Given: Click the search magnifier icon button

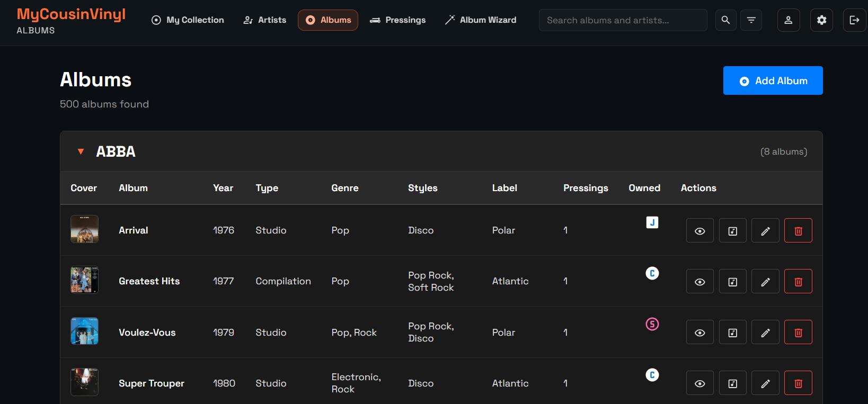Looking at the screenshot, I should coord(725,20).
